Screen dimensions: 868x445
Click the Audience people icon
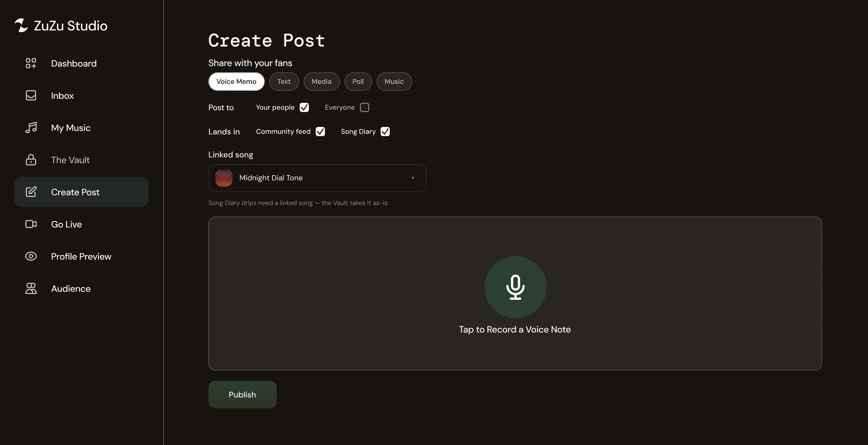[x=31, y=288]
